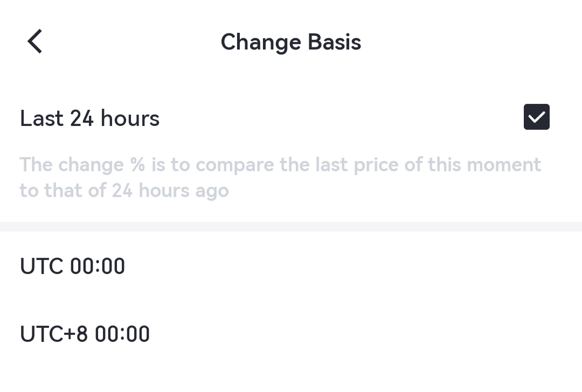
Task: Click the change % description text
Action: (280, 165)
